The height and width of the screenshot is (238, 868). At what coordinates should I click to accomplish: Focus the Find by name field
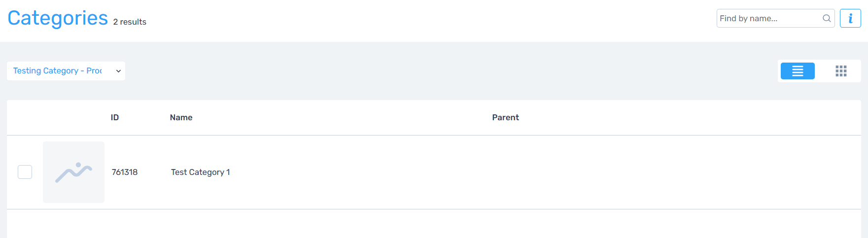(x=769, y=18)
